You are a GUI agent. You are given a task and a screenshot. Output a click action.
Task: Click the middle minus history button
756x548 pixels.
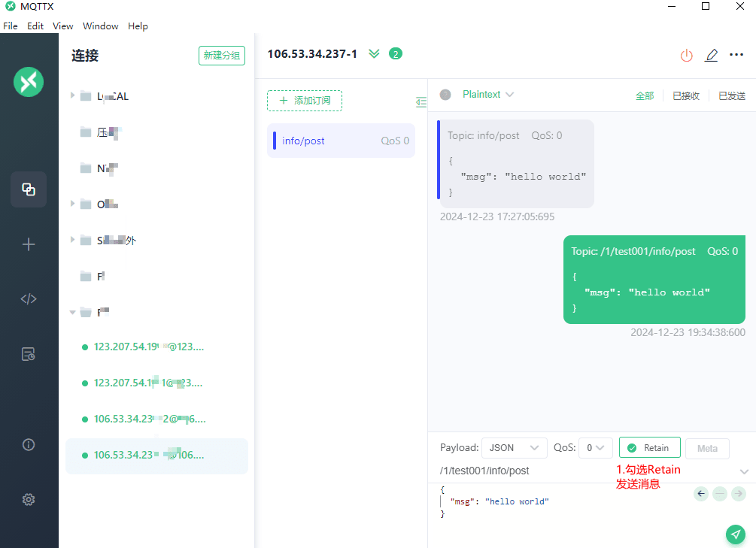point(720,494)
